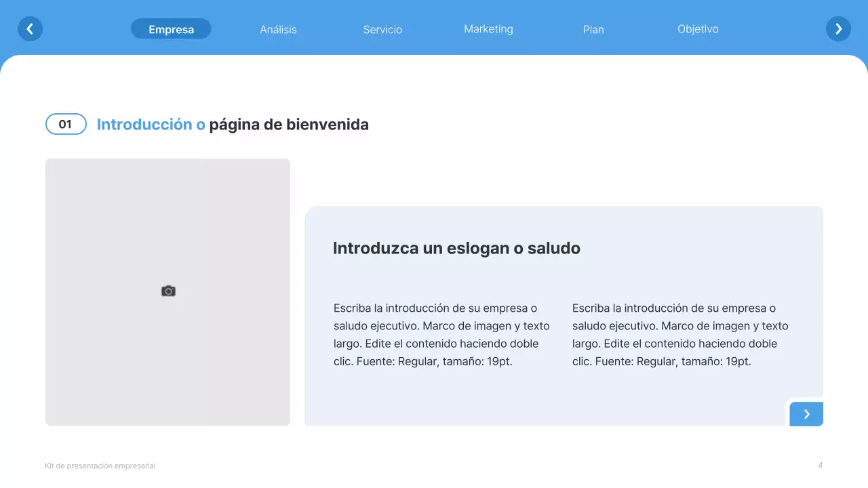Switch to the Empresa tab
Image resolution: width=868 pixels, height=488 pixels.
171,29
